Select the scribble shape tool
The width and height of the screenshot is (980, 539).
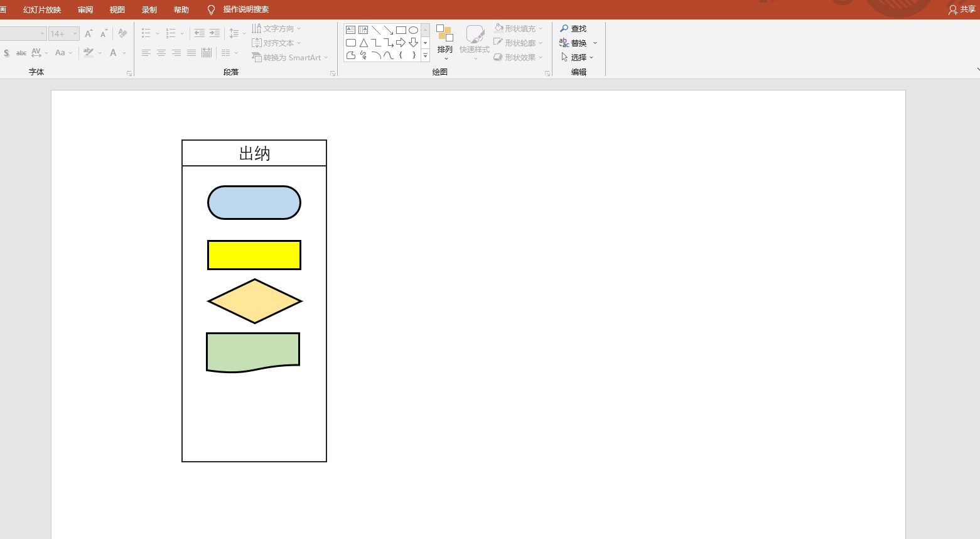(x=363, y=55)
